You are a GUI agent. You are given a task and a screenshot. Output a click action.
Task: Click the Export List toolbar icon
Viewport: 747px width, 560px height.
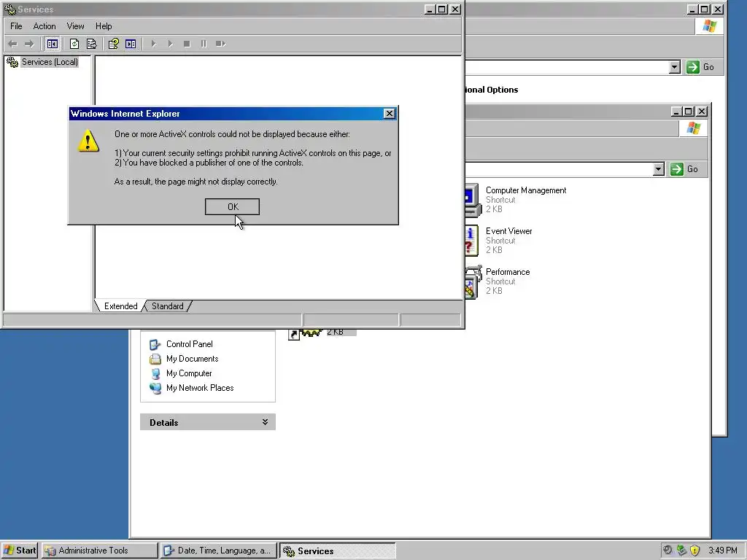(x=91, y=44)
